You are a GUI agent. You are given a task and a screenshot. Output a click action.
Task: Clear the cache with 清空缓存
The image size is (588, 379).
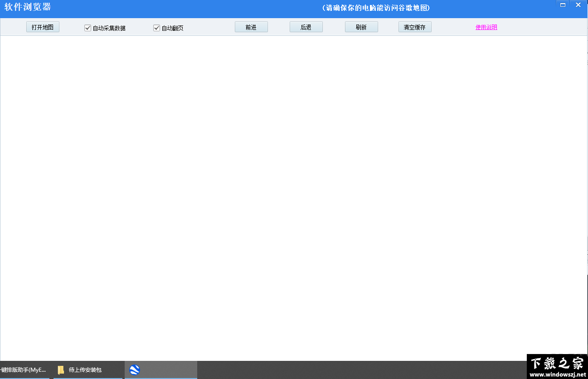point(415,27)
